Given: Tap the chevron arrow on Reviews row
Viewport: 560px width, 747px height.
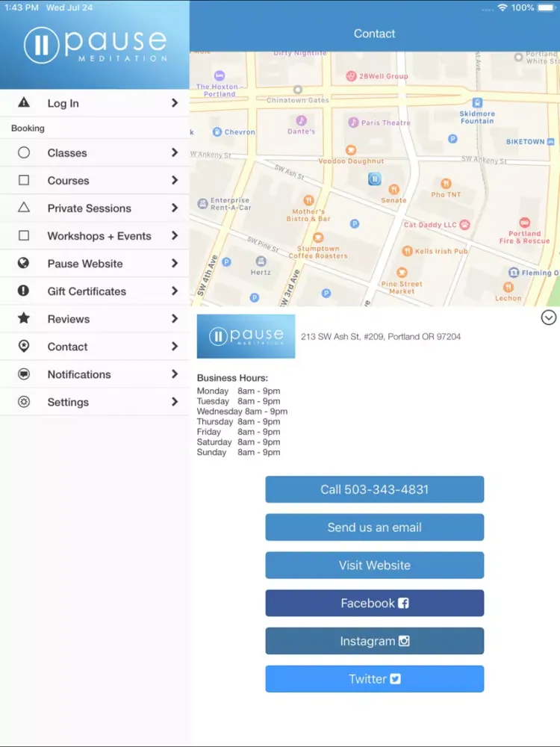Looking at the screenshot, I should pyautogui.click(x=175, y=318).
